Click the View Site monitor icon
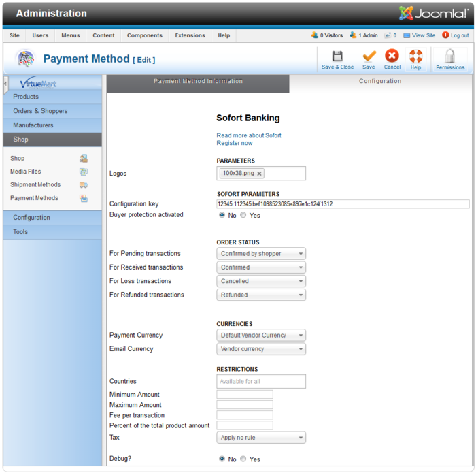476x473 pixels. tap(407, 35)
